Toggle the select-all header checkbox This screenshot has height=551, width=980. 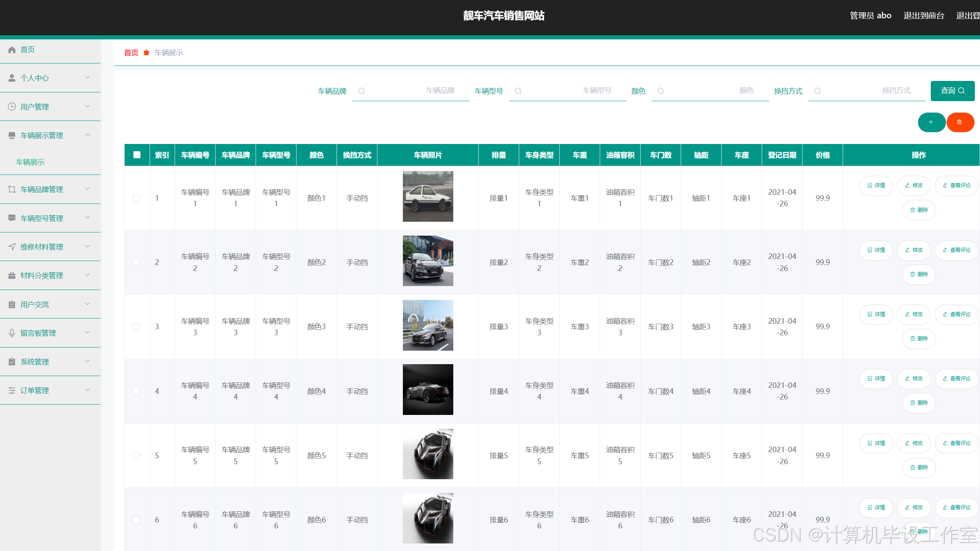(137, 155)
